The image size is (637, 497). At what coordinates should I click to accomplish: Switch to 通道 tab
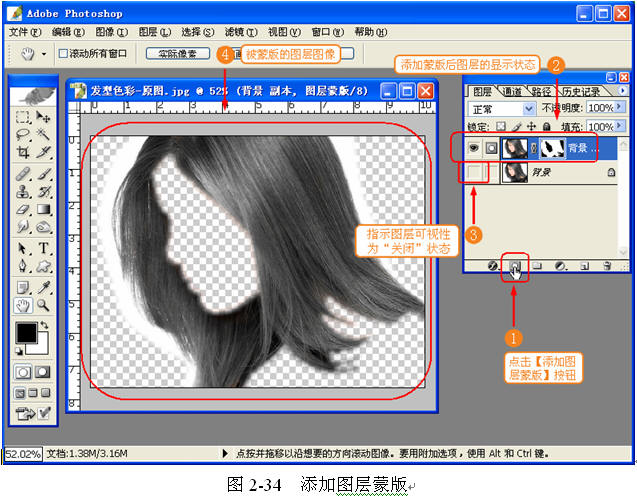tap(511, 91)
